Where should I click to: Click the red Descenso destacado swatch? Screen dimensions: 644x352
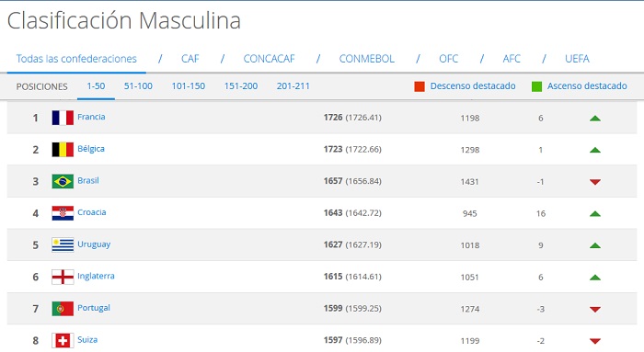pos(420,86)
